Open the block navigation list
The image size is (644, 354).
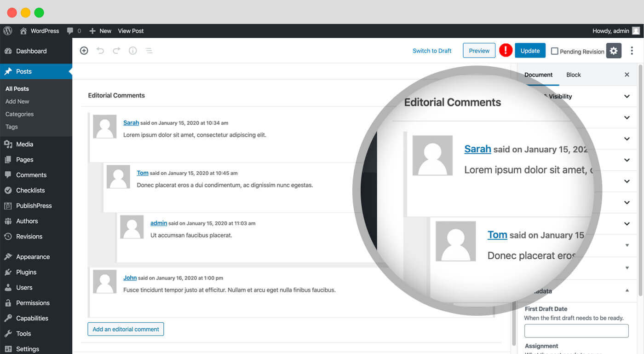(x=149, y=51)
